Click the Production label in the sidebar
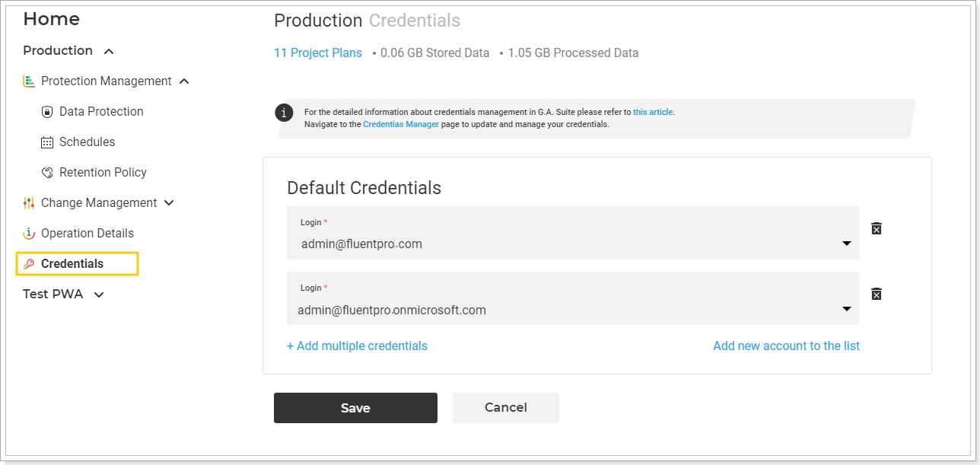980x465 pixels. [58, 51]
